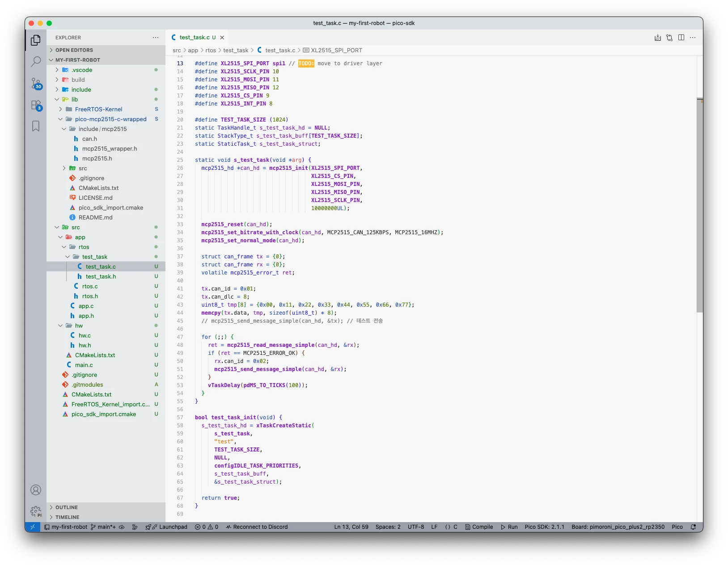Click the editor vertical scrollbar thumb
This screenshot has height=565, width=728.
pyautogui.click(x=699, y=205)
